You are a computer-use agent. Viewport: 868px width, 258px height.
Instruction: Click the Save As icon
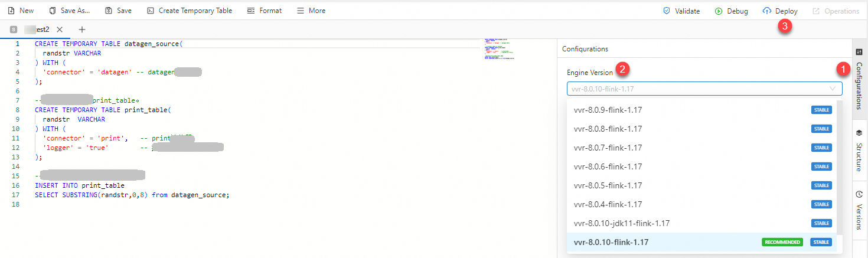pyautogui.click(x=53, y=11)
